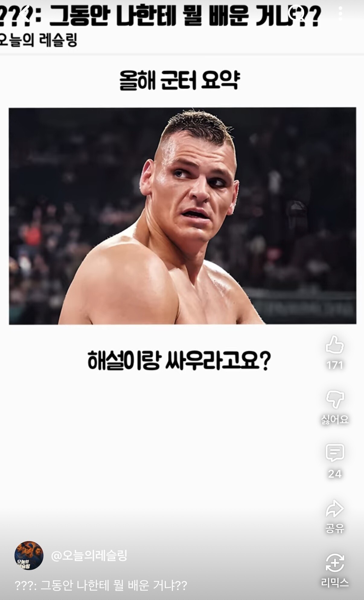Open comments via speech bubble icon
Image resolution: width=364 pixels, height=600 pixels.
coord(335,453)
